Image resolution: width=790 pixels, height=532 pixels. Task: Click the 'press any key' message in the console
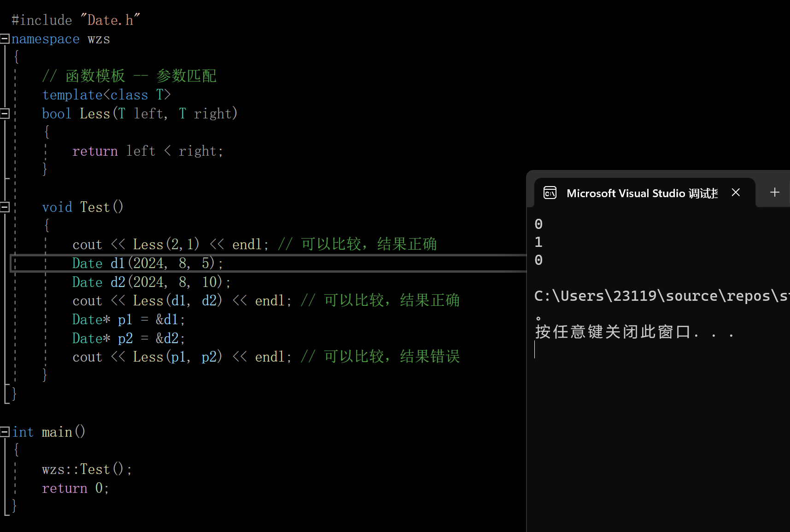click(635, 332)
